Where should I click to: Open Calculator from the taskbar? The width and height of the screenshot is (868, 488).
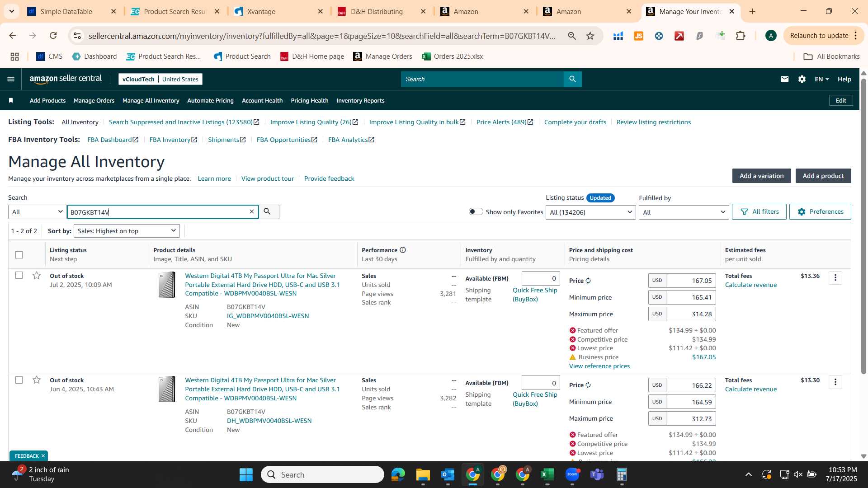pos(622,474)
